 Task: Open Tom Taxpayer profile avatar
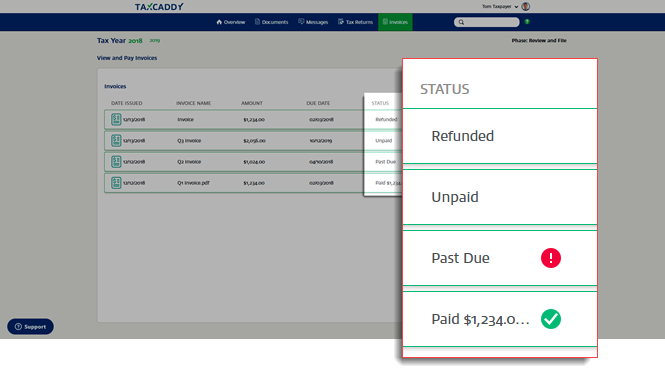[525, 6]
